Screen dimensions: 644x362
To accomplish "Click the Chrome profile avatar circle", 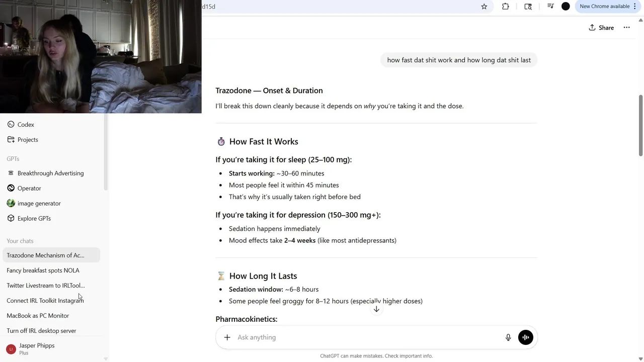I will 566,7.
